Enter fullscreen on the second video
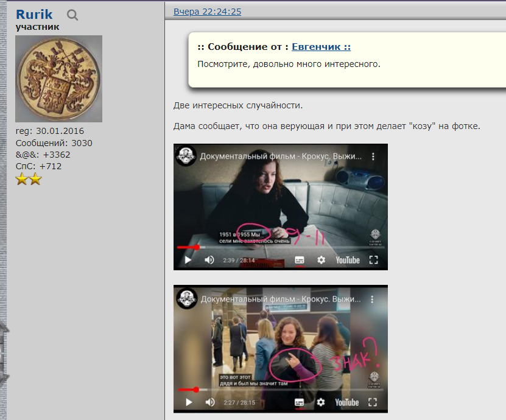The image size is (506, 420). click(x=373, y=402)
